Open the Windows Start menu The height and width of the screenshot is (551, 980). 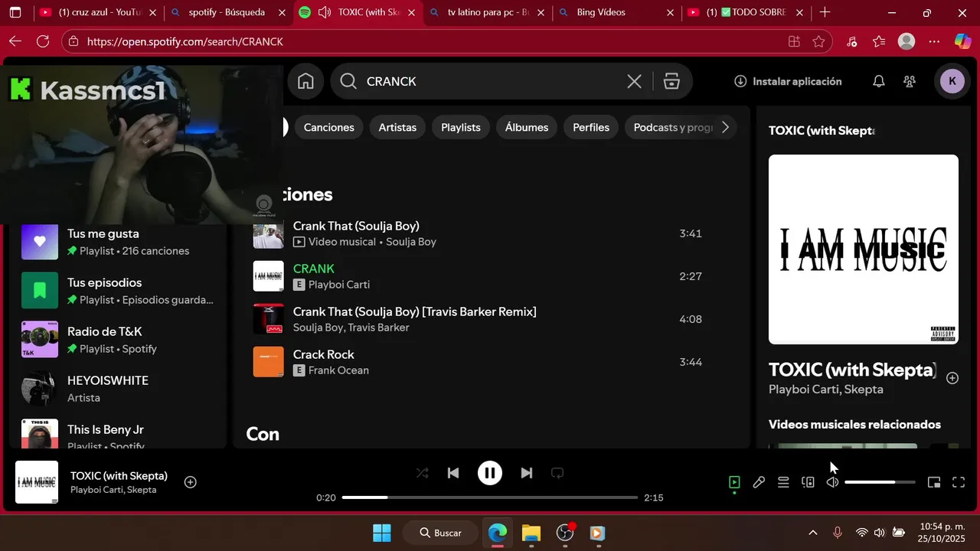click(381, 533)
